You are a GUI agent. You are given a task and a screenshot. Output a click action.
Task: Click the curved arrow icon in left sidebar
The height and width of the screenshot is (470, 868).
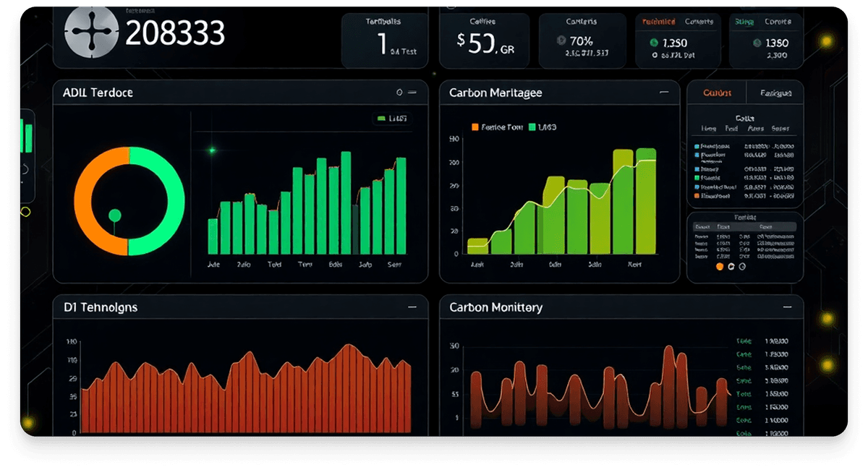click(x=25, y=170)
